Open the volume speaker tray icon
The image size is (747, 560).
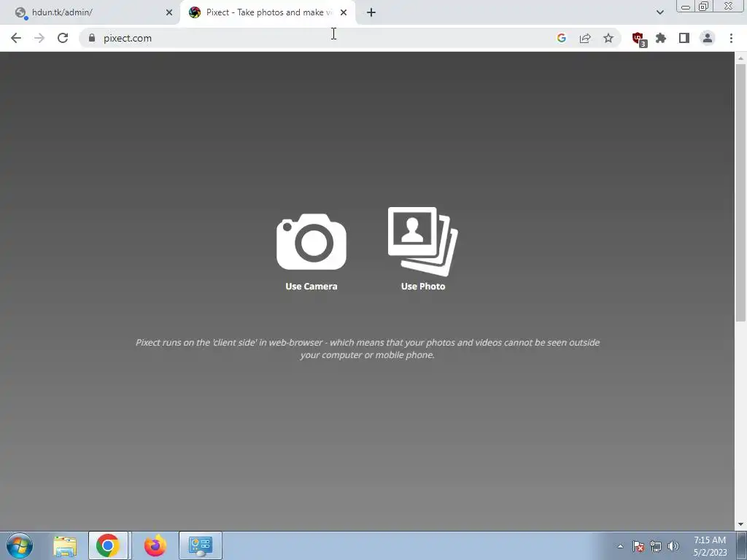[673, 546]
